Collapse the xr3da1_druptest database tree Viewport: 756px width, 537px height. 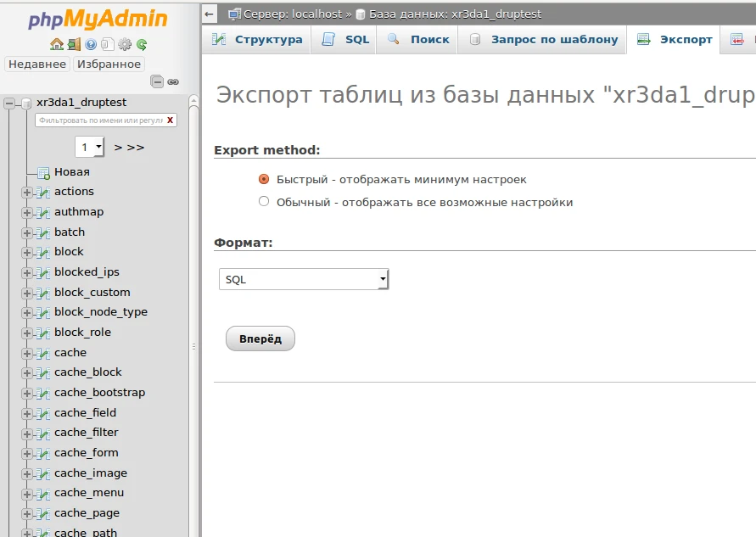8,102
